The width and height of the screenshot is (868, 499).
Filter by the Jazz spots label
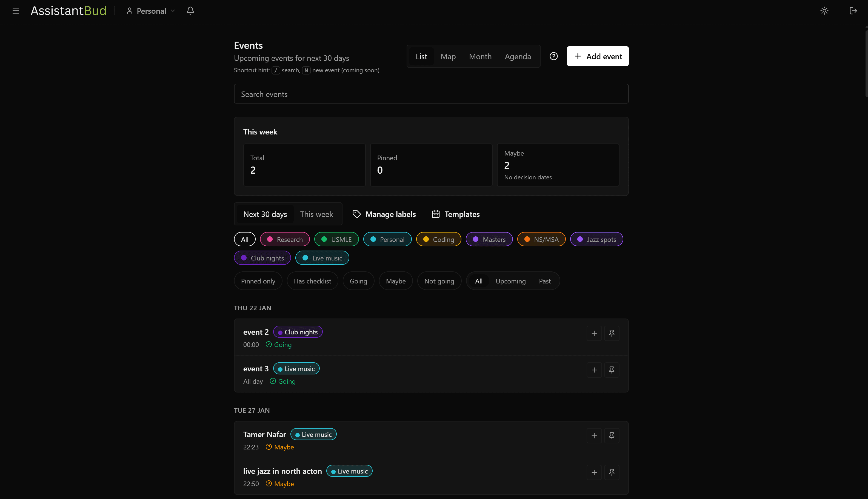point(596,239)
